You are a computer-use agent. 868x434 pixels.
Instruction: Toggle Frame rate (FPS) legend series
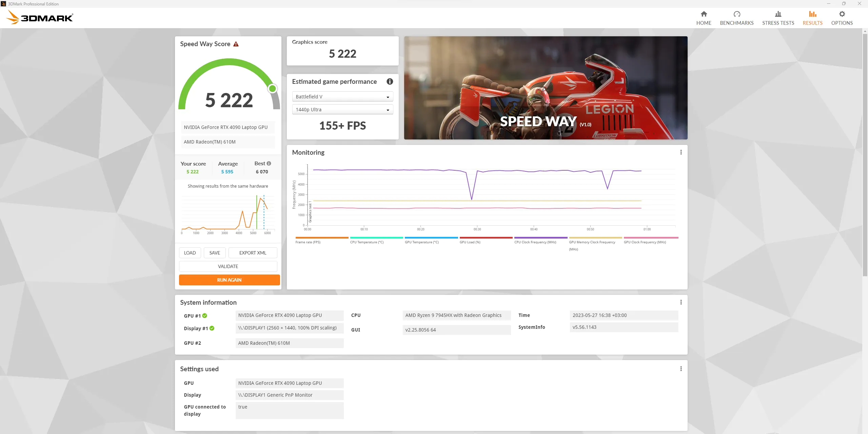(x=322, y=240)
